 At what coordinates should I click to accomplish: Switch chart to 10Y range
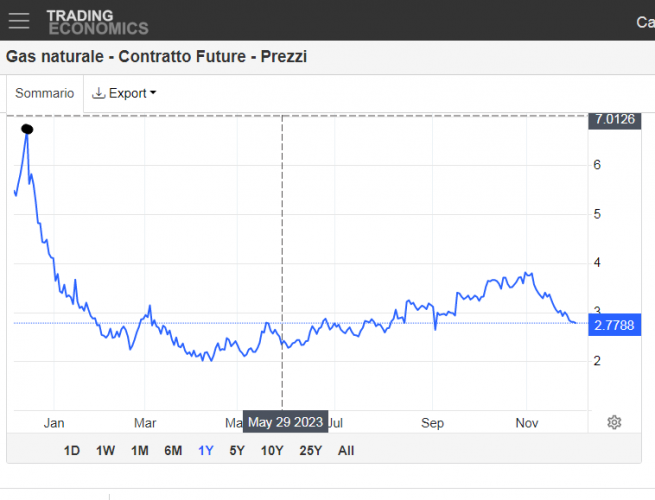click(x=272, y=450)
